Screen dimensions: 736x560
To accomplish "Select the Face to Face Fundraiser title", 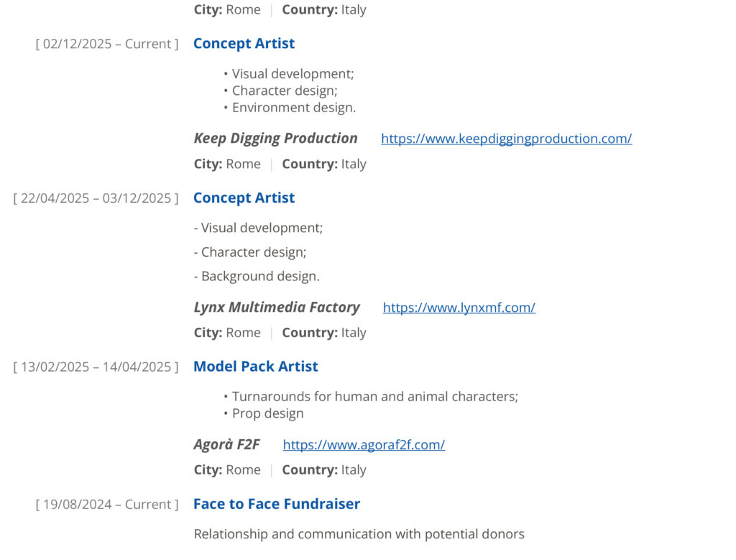I will 276,504.
